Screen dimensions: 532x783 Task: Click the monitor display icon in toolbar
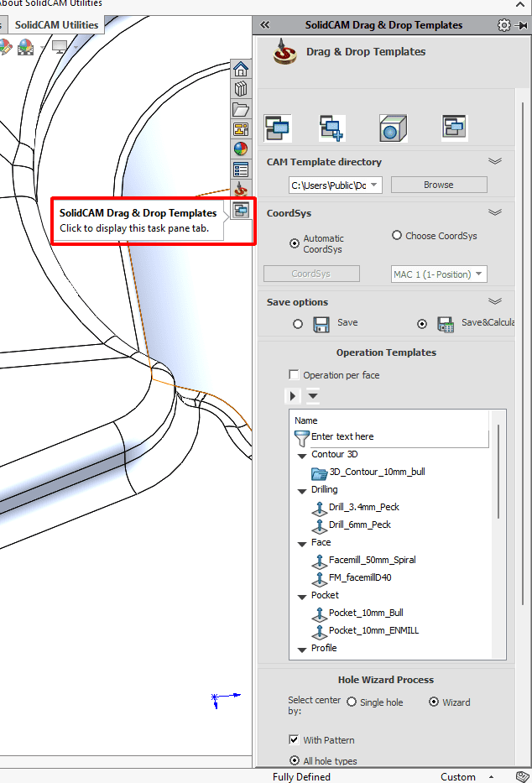click(x=60, y=48)
